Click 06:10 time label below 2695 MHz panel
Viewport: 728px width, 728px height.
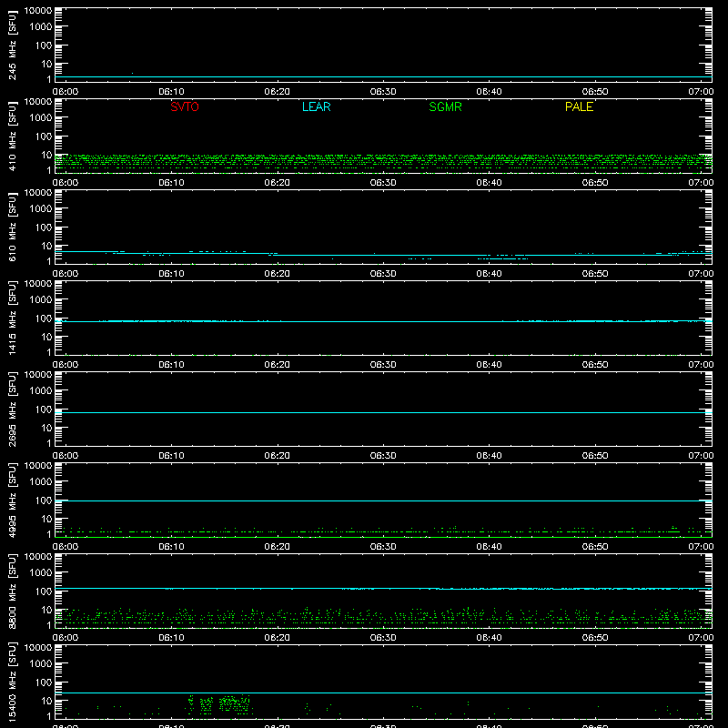click(171, 456)
